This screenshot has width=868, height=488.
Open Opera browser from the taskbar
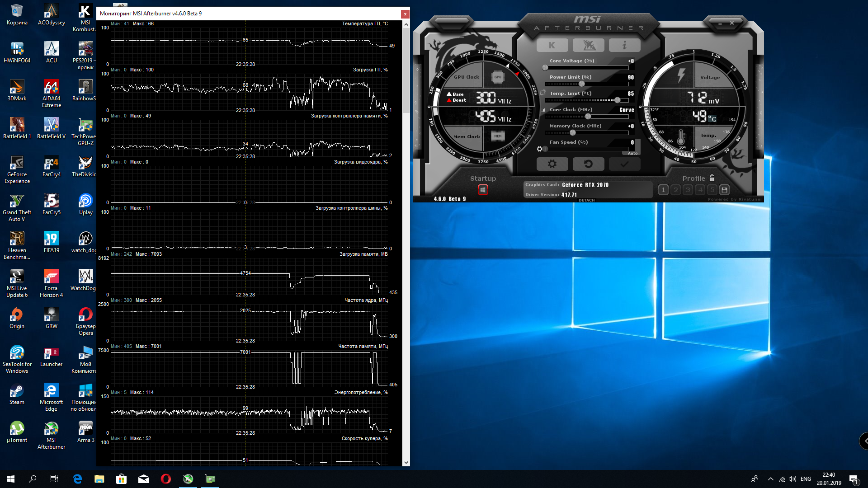[x=166, y=479]
